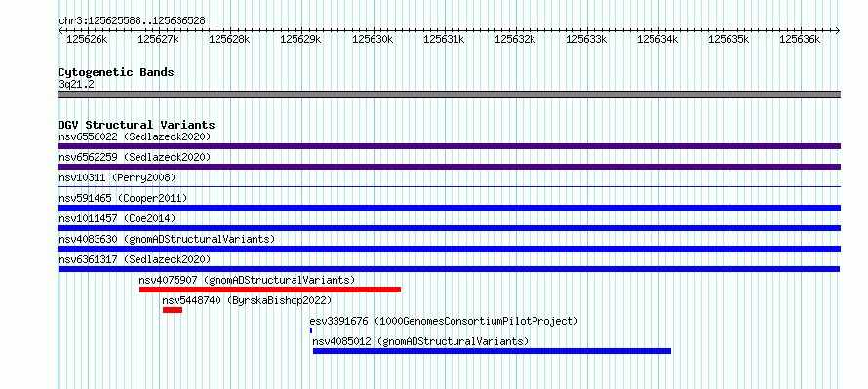Click the Cytogenetic Bands track title
Viewport: 868px width, 389px height.
pyautogui.click(x=116, y=72)
